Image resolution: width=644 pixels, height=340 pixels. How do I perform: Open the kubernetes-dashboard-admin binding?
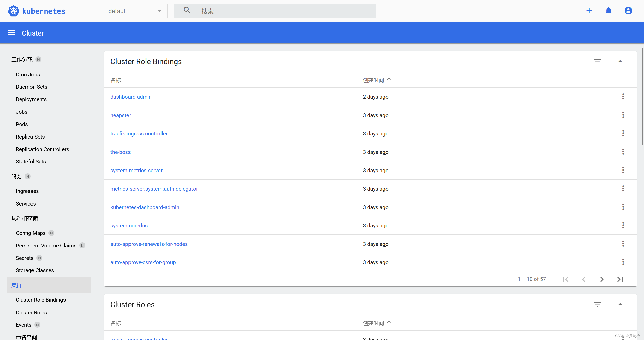pos(145,207)
